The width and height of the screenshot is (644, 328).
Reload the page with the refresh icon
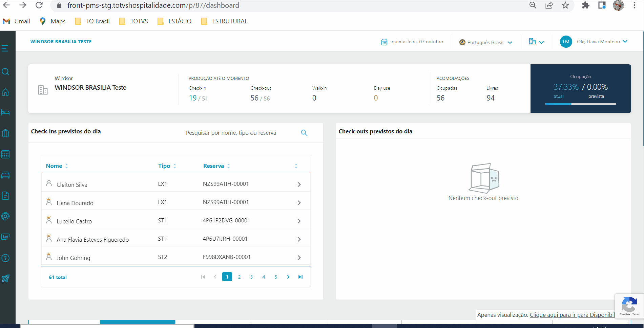point(39,5)
